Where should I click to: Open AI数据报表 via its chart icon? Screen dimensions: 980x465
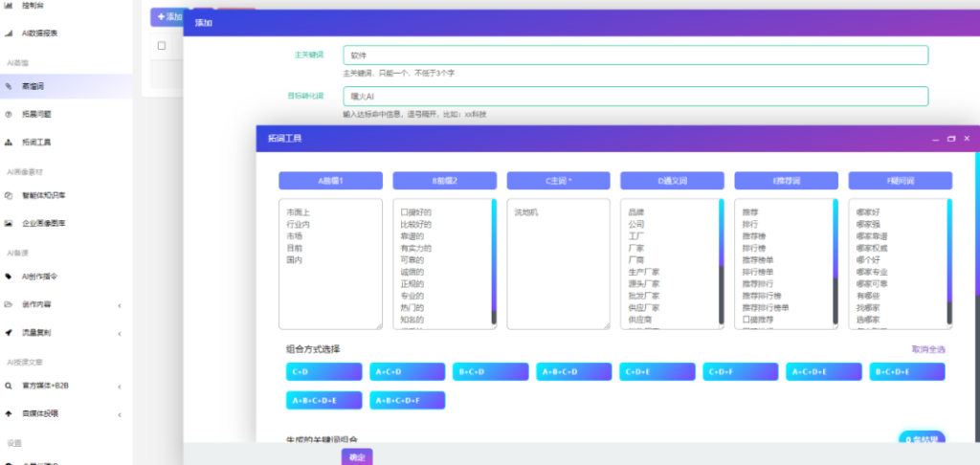coord(9,33)
